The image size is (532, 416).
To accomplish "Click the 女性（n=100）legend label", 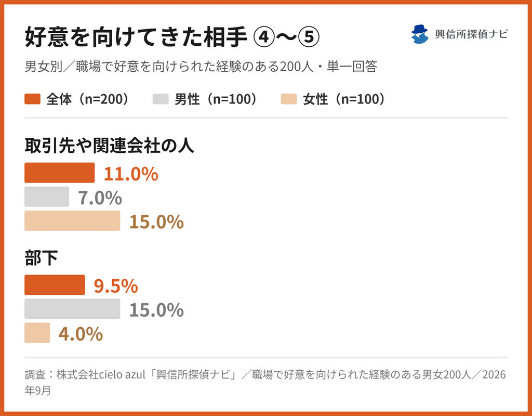I will click(x=345, y=99).
